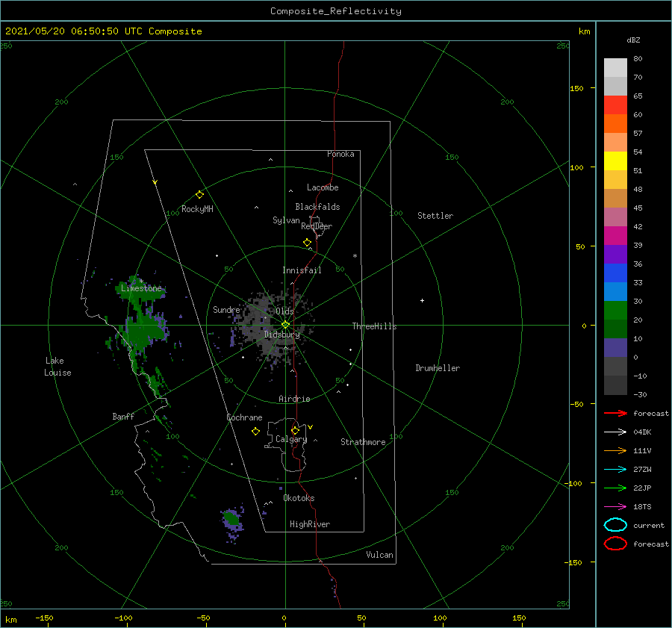
Task: Select the yellow diamond marker below RedDeer
Action: click(307, 243)
